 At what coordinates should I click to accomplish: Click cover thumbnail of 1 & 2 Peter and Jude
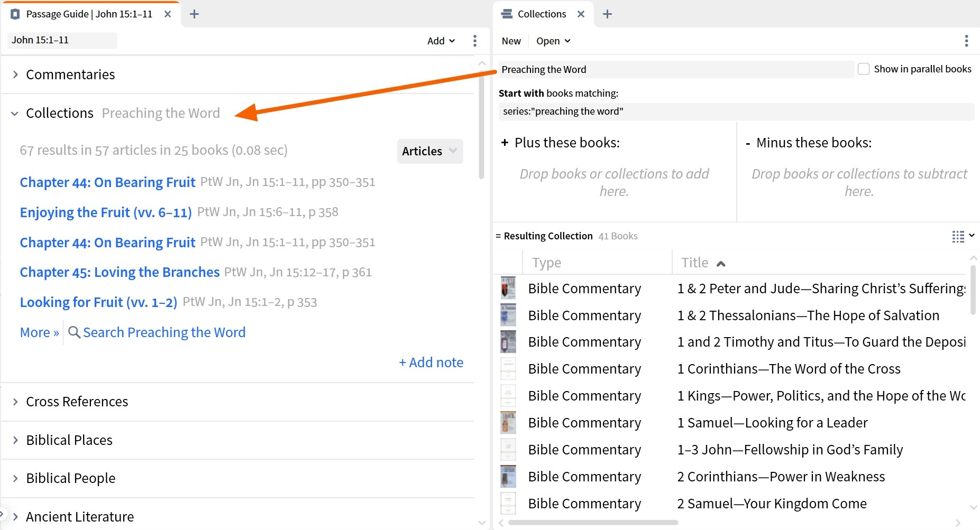(x=508, y=288)
